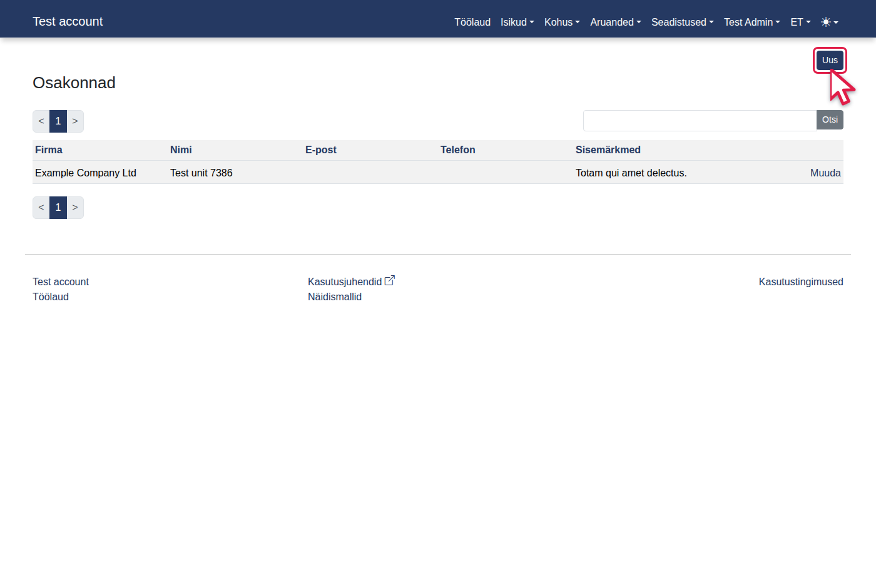Open Kasutustingimused link in footer
Viewport: 876px width, 588px height.
tap(801, 281)
